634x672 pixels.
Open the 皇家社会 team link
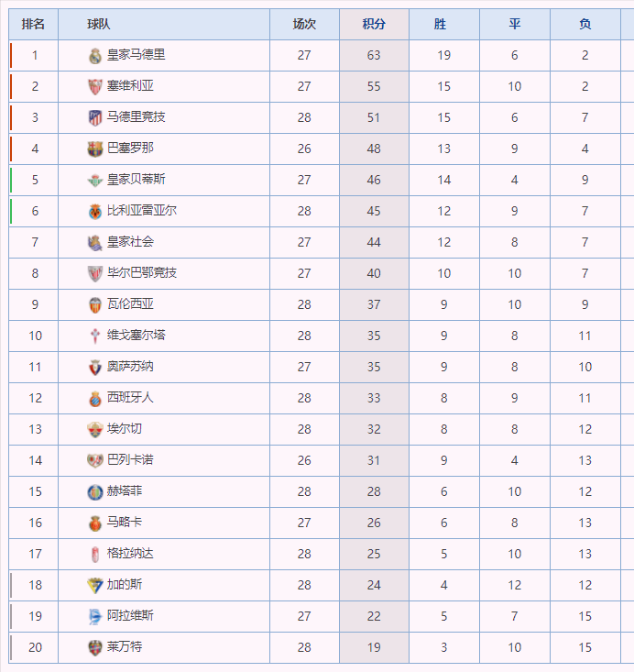130,242
